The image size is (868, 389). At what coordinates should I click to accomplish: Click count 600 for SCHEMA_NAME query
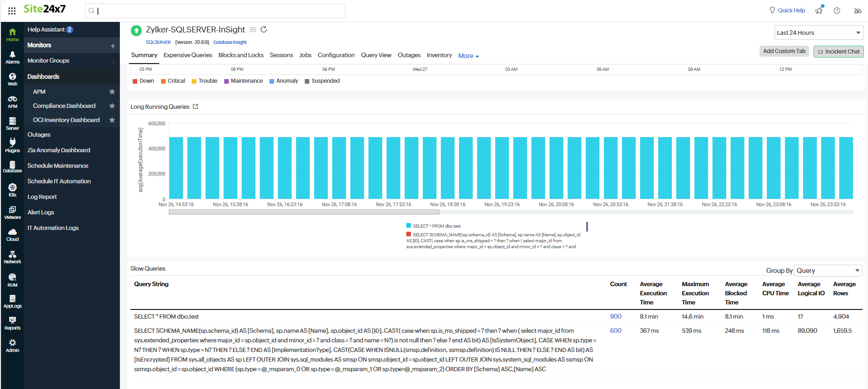click(x=615, y=330)
